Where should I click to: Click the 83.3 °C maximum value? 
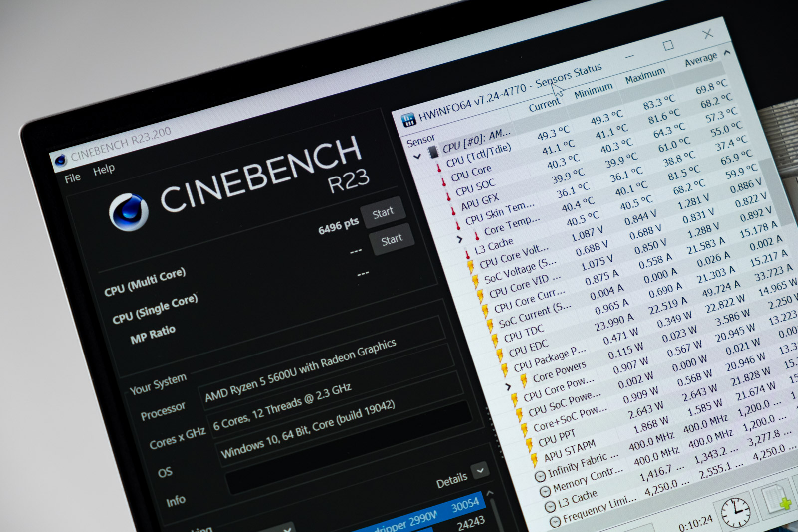pyautogui.click(x=659, y=102)
